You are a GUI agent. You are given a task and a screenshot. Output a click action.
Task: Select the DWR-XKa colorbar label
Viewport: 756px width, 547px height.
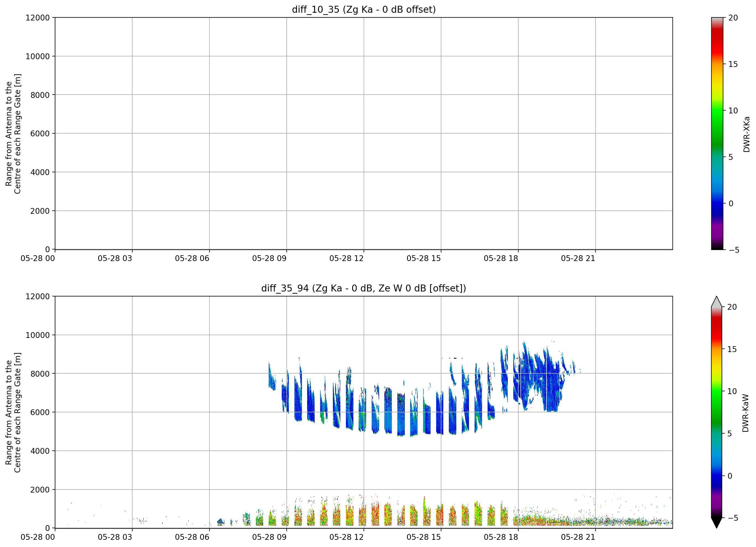tap(746, 134)
